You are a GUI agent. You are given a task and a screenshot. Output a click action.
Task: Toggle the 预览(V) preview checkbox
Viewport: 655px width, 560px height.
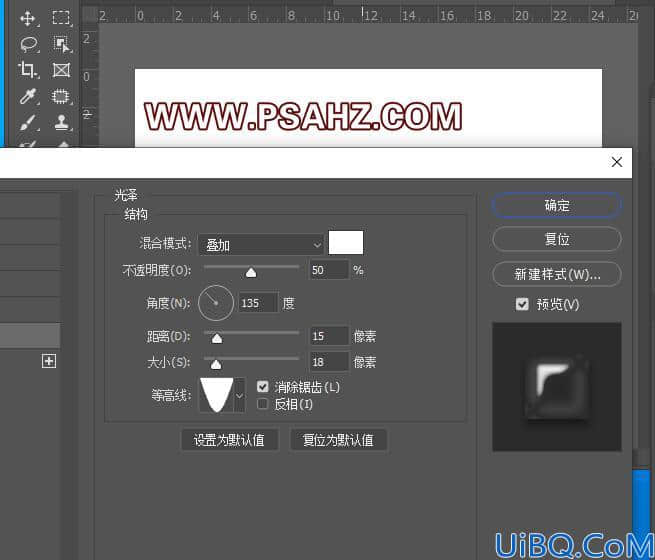click(522, 304)
